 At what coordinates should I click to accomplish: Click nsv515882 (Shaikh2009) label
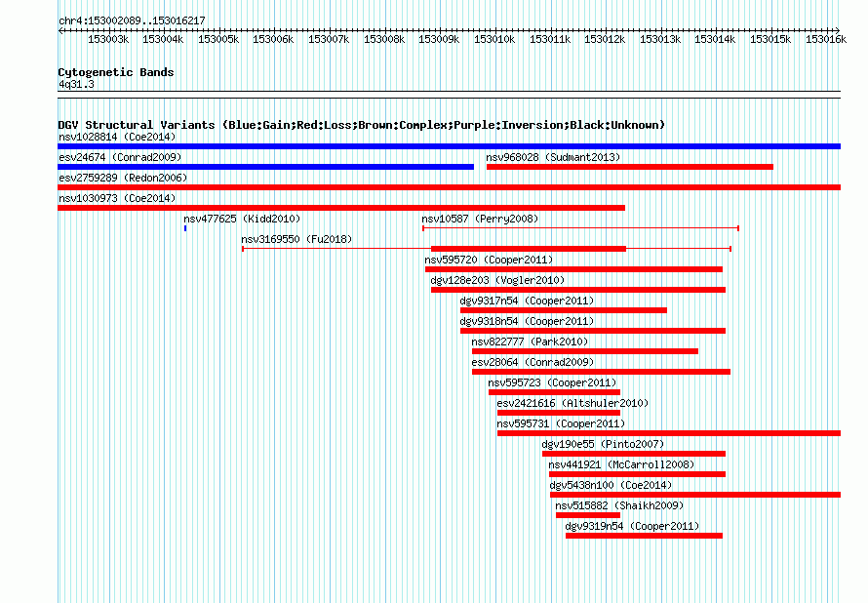tap(619, 505)
